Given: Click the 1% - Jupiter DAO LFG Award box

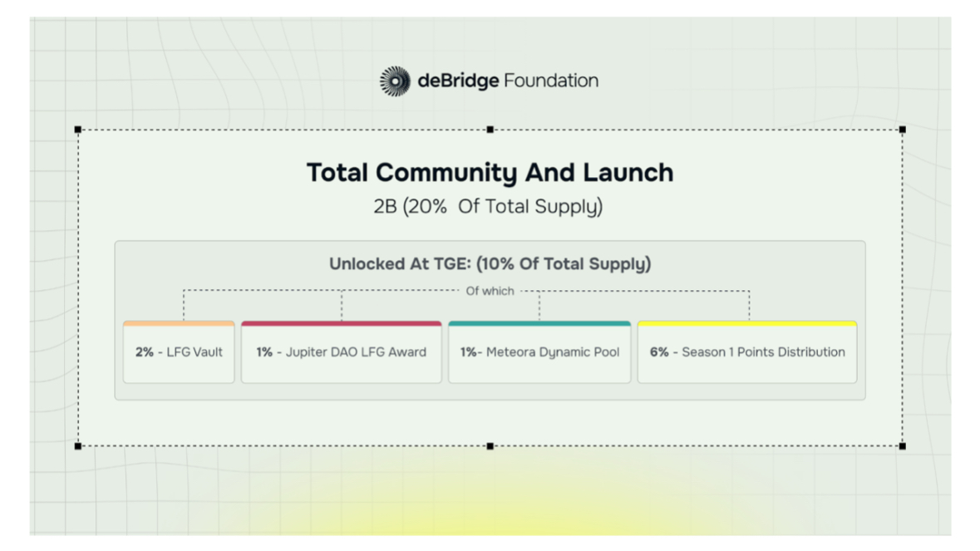Looking at the screenshot, I should tap(342, 352).
